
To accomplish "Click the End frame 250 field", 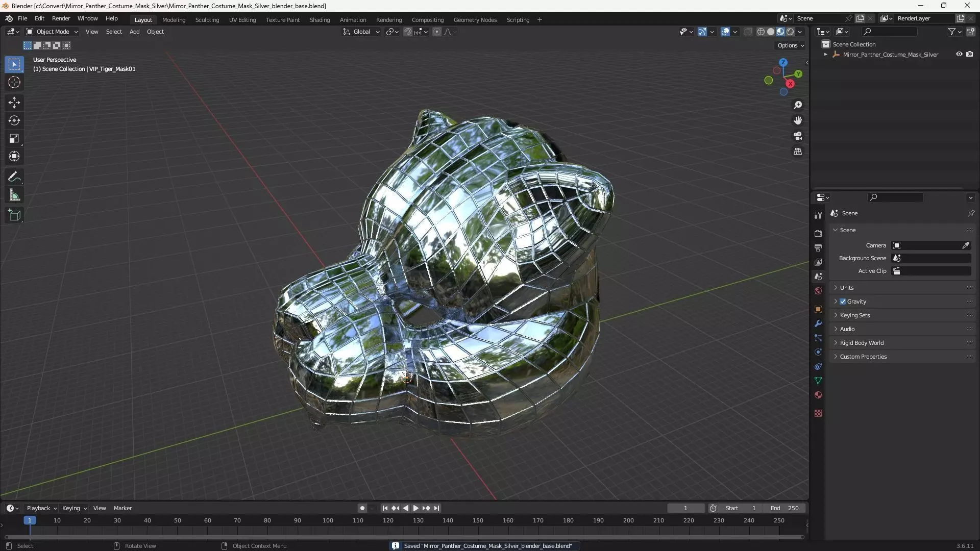I will pos(785,508).
